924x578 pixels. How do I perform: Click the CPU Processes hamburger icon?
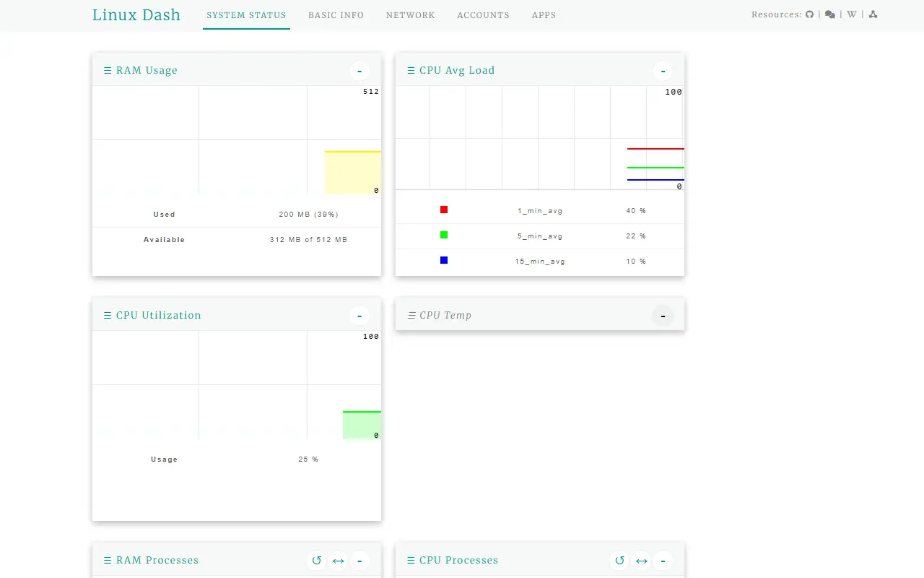tap(411, 561)
